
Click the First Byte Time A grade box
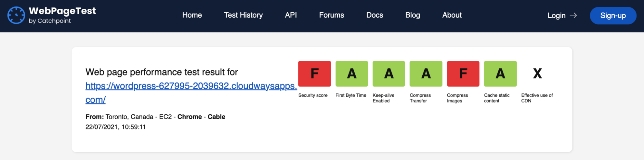[352, 74]
